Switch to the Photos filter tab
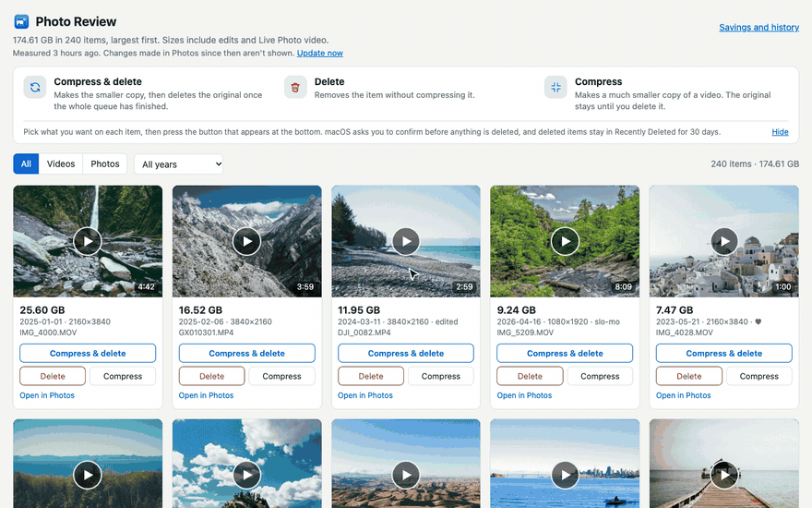Viewport: 812px width, 508px height. [x=105, y=164]
